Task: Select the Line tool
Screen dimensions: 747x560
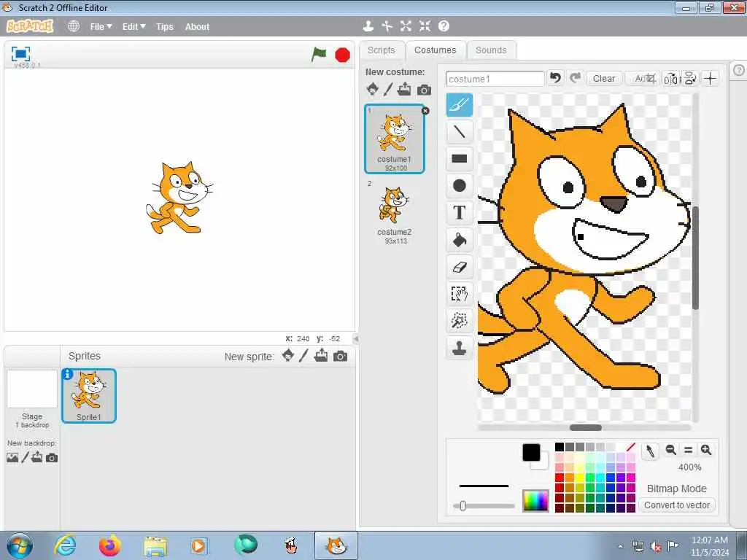Action: [x=460, y=132]
